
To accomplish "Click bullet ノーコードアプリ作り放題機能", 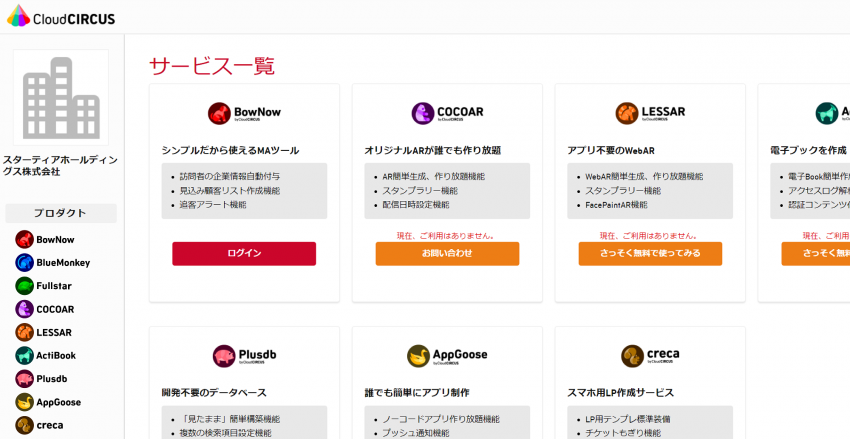I will tap(441, 419).
